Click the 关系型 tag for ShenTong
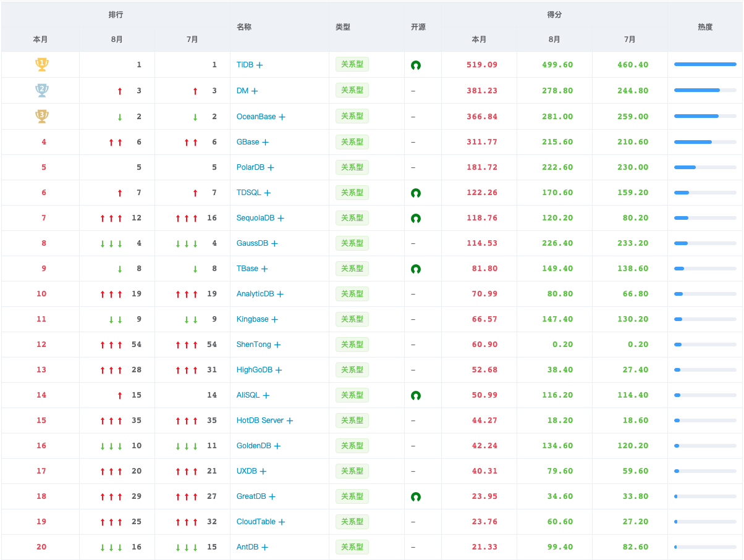Viewport: 744px width, 560px height. 352,345
